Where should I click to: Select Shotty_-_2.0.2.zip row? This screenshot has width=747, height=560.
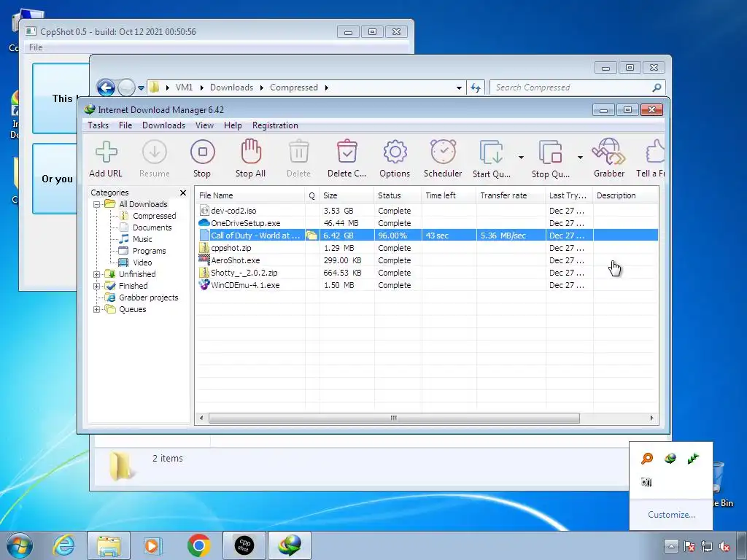[x=426, y=273]
